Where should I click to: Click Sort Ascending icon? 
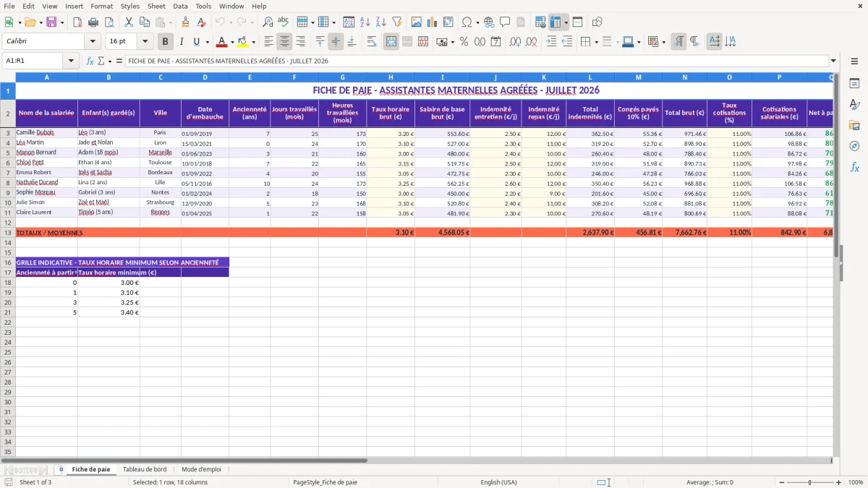coord(365,22)
